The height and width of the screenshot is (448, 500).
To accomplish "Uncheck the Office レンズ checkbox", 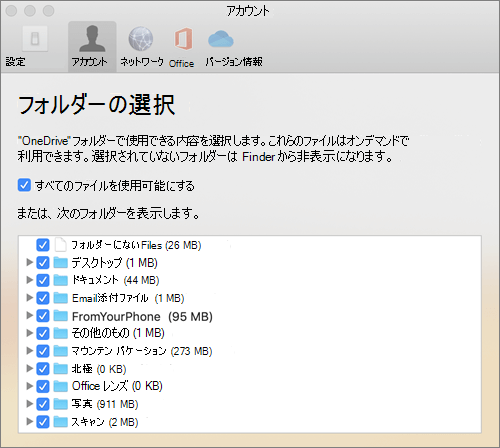I will 43,386.
